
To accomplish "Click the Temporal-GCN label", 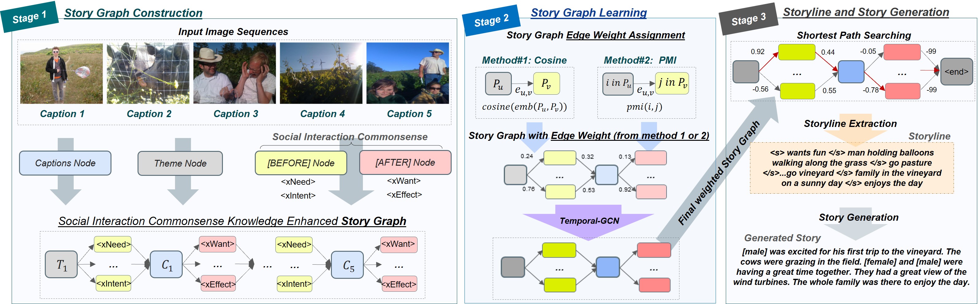I will pyautogui.click(x=589, y=221).
